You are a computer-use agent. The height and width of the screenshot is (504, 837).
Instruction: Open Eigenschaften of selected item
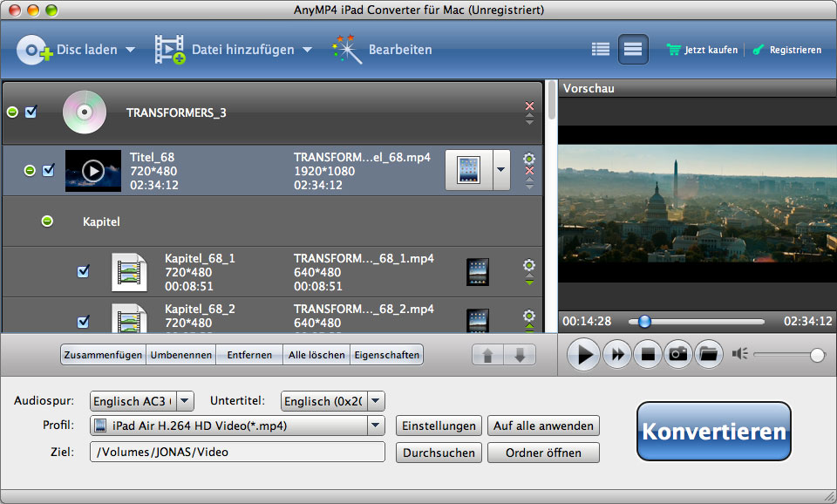click(x=387, y=355)
